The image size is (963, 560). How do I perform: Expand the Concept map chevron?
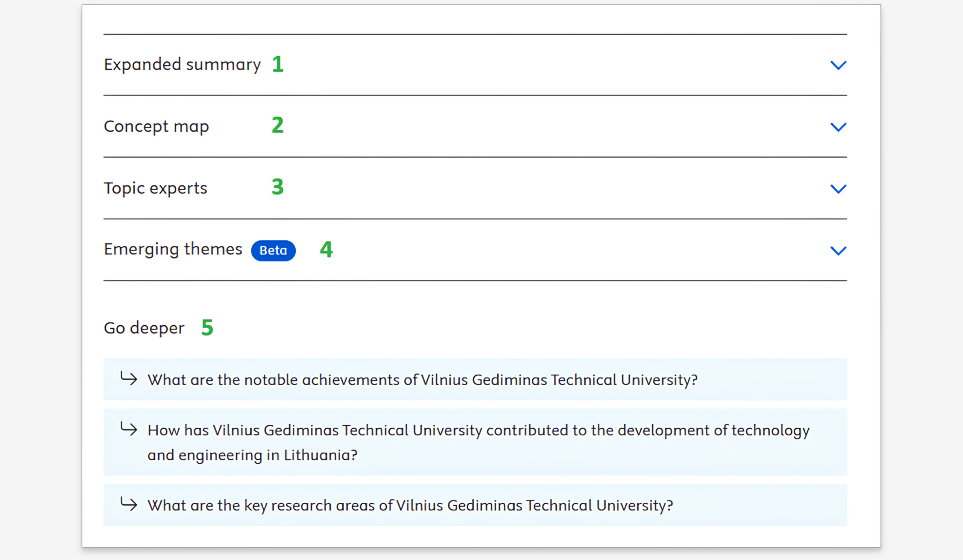838,127
